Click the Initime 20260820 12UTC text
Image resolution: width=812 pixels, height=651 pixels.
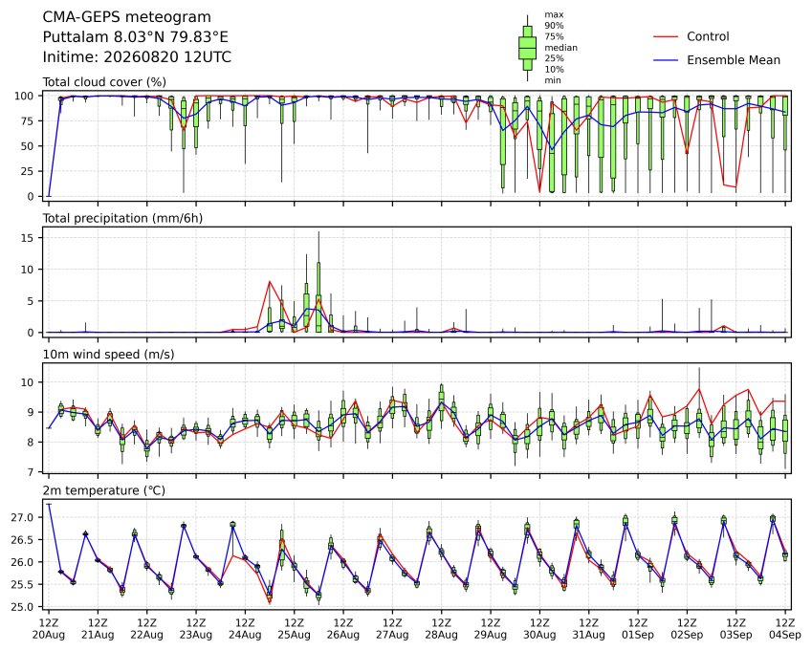click(137, 57)
